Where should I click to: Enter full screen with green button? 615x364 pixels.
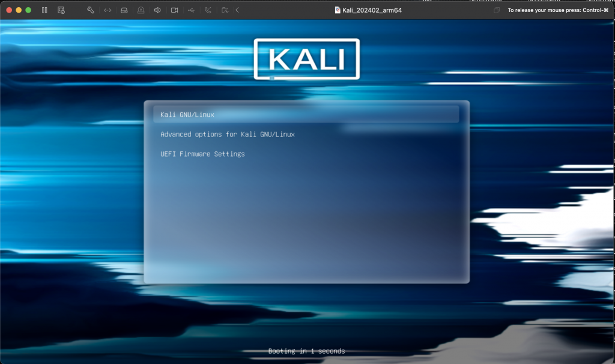click(x=28, y=10)
